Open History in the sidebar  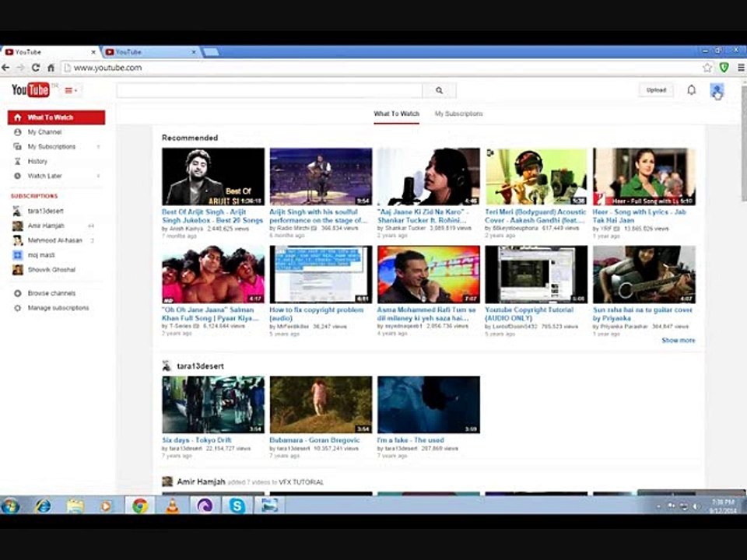(x=37, y=162)
